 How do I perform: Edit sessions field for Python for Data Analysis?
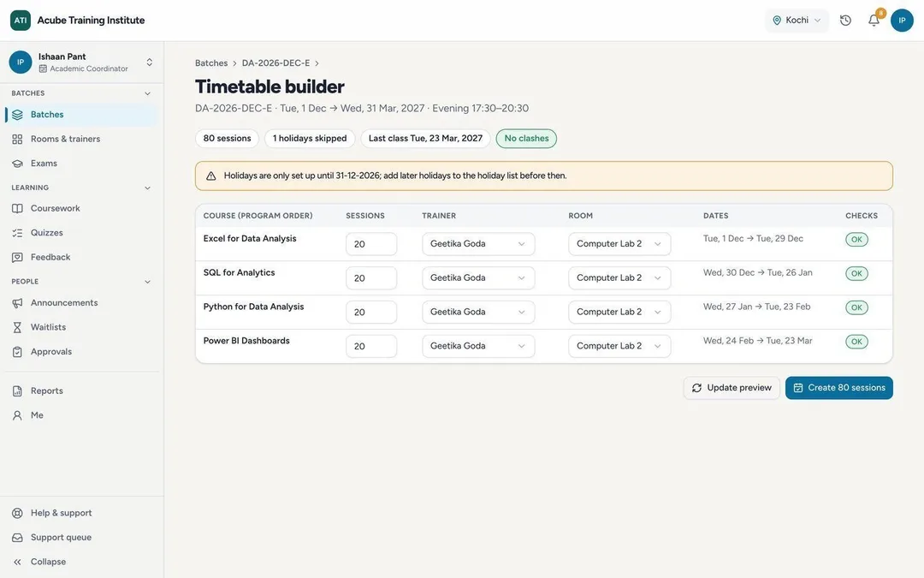tap(371, 312)
